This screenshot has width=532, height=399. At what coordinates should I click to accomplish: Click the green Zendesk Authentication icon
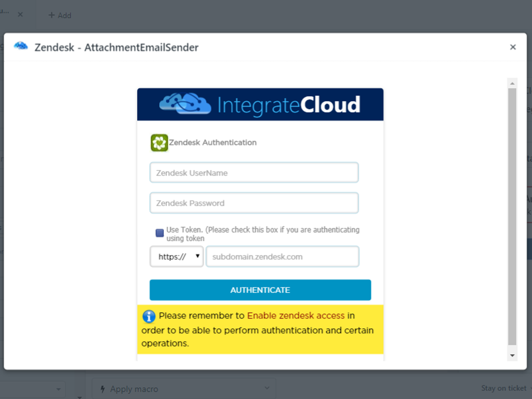159,142
